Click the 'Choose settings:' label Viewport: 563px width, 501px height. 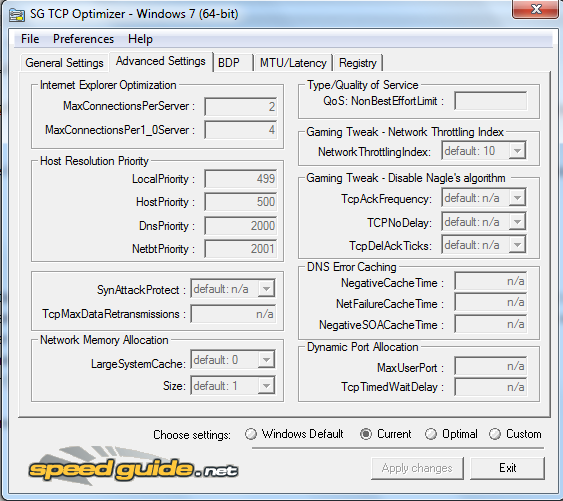pos(192,435)
